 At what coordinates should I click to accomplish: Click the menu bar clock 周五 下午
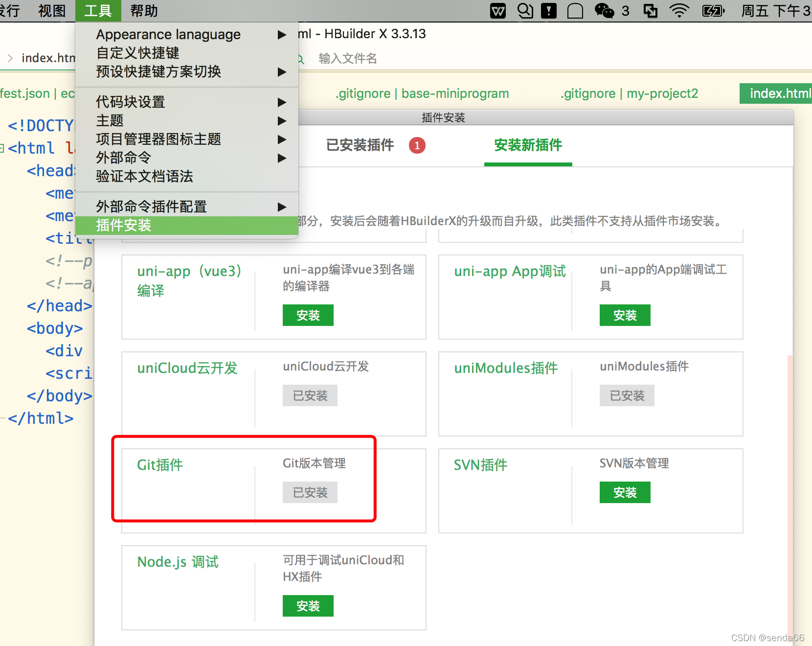[x=776, y=11]
